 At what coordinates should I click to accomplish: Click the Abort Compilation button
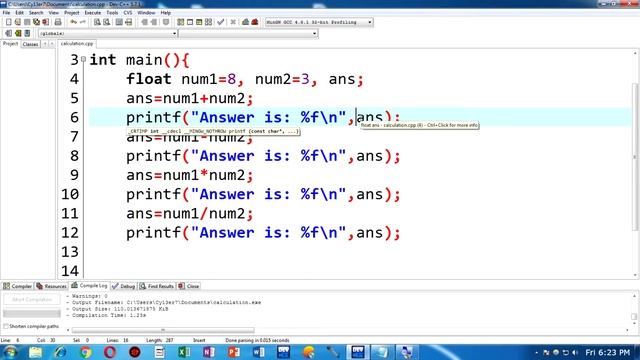tap(32, 300)
